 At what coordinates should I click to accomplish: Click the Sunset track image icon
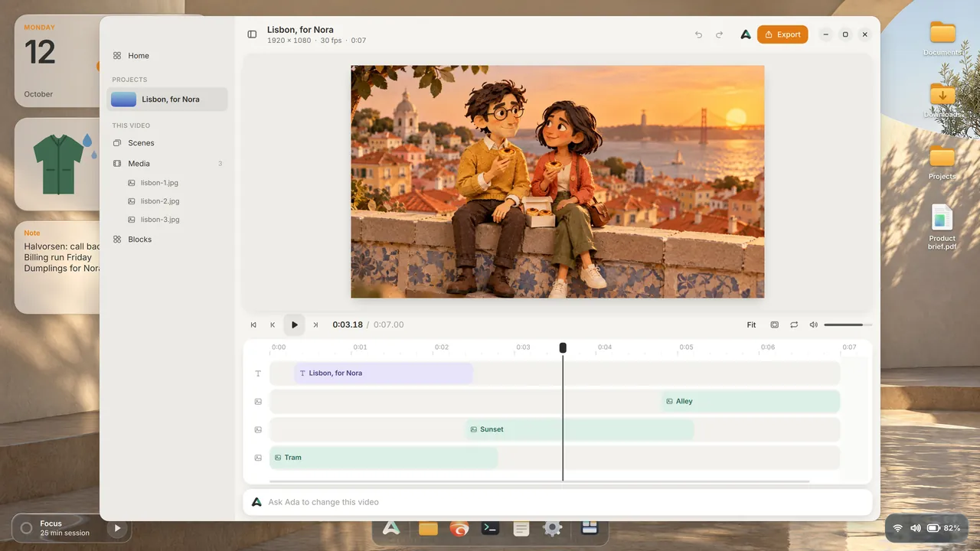pos(258,429)
